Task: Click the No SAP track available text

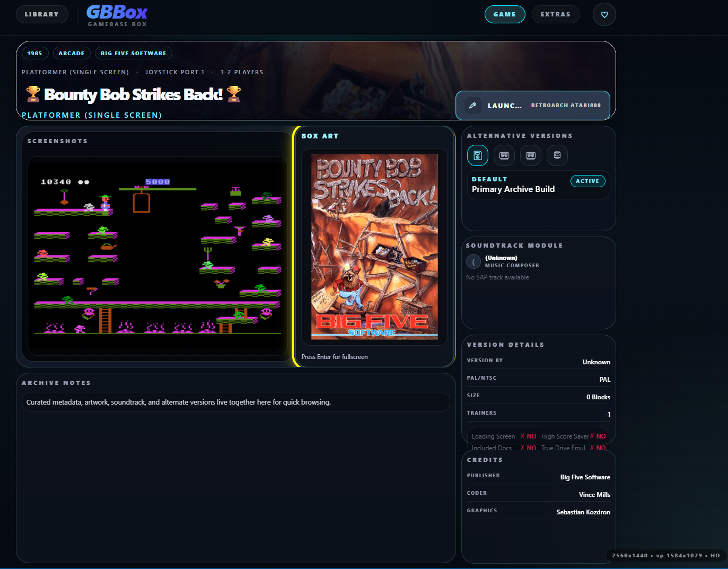Action: tap(497, 277)
